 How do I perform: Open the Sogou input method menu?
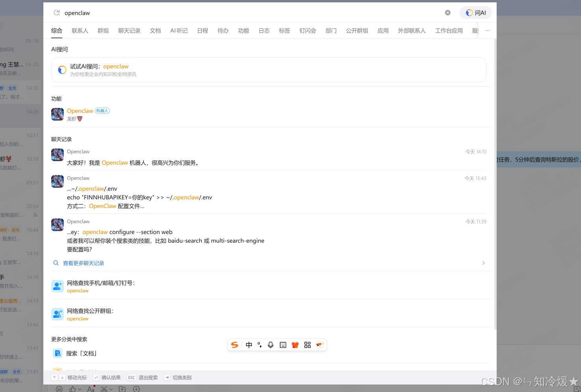pos(235,345)
